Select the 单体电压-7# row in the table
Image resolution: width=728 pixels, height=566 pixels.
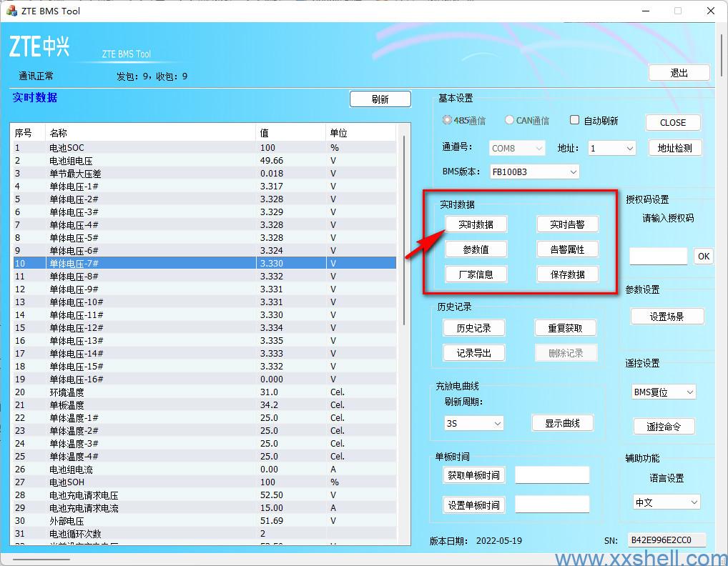tap(143, 263)
